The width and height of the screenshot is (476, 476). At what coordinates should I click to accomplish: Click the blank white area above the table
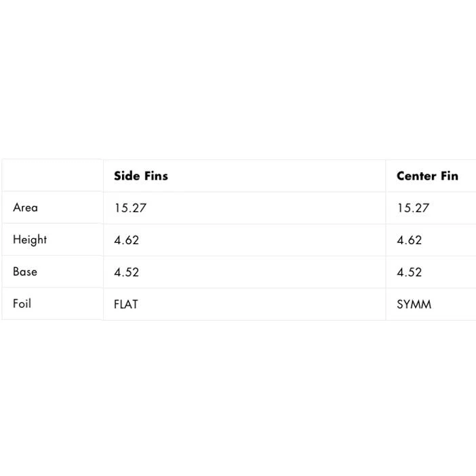pos(237,81)
